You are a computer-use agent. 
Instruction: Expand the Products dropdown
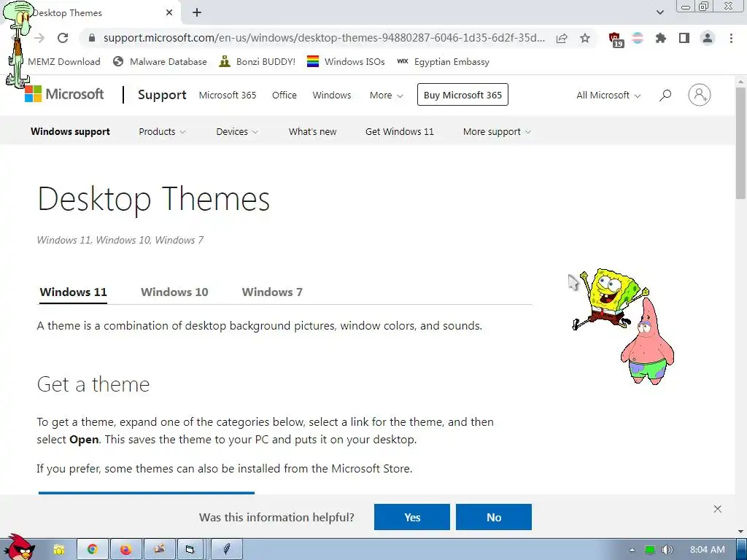pos(162,131)
